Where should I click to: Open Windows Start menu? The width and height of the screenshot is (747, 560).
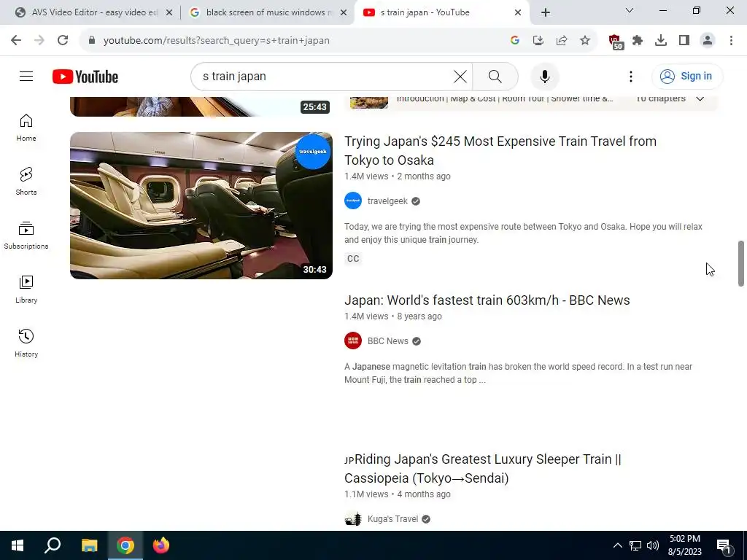pos(18,545)
